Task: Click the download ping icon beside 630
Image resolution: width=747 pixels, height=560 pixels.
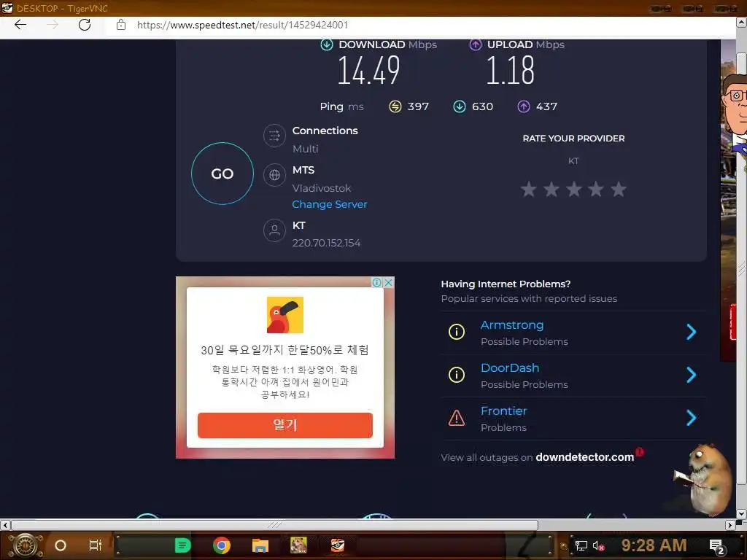Action: pos(460,106)
